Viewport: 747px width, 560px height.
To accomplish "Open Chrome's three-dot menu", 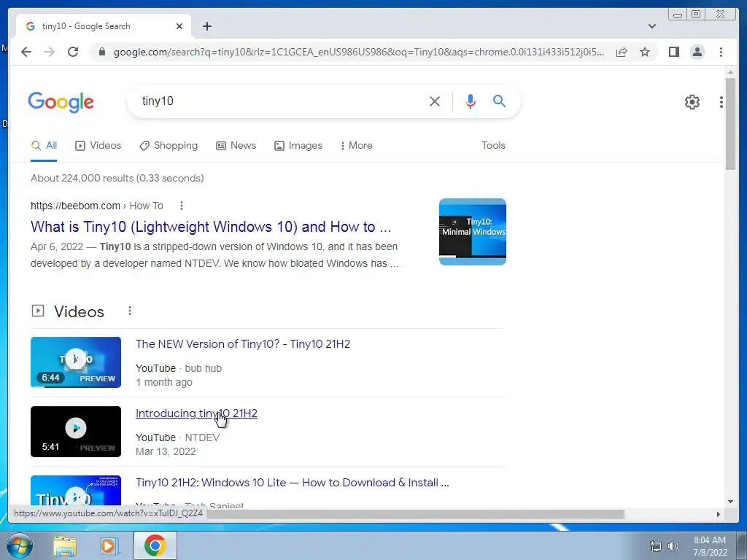I will point(721,52).
